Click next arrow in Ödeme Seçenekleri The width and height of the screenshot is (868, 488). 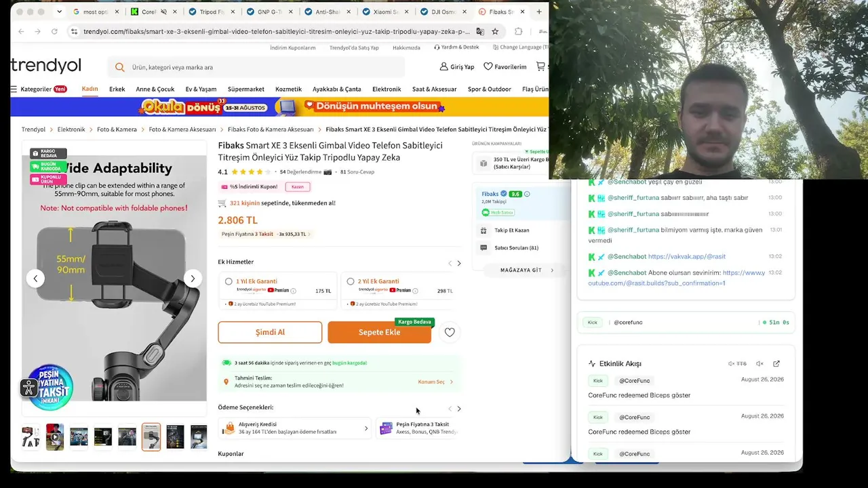coord(458,409)
